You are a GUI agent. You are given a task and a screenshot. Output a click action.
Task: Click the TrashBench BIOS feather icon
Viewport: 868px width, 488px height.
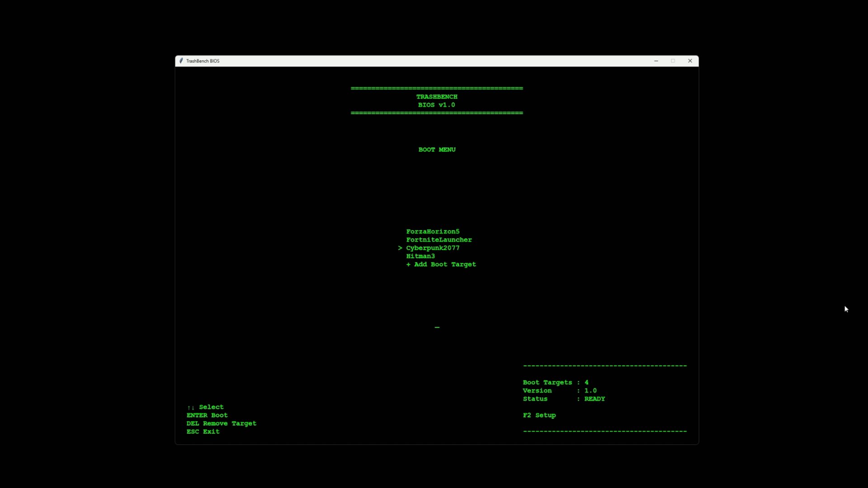tap(181, 61)
